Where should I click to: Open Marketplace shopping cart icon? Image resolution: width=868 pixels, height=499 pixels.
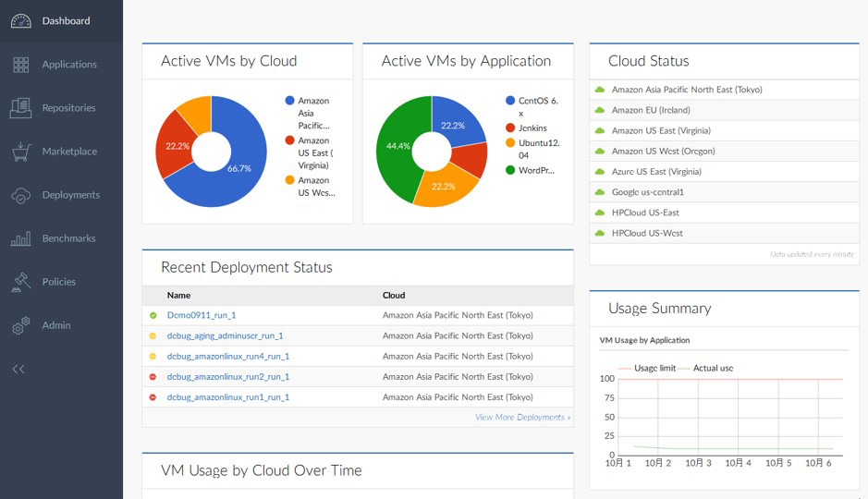tap(20, 152)
